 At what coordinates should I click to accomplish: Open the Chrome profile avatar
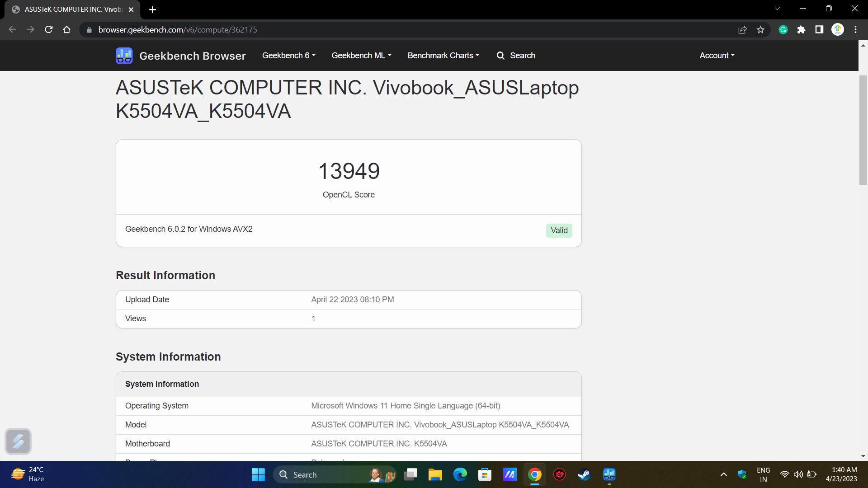(x=838, y=30)
